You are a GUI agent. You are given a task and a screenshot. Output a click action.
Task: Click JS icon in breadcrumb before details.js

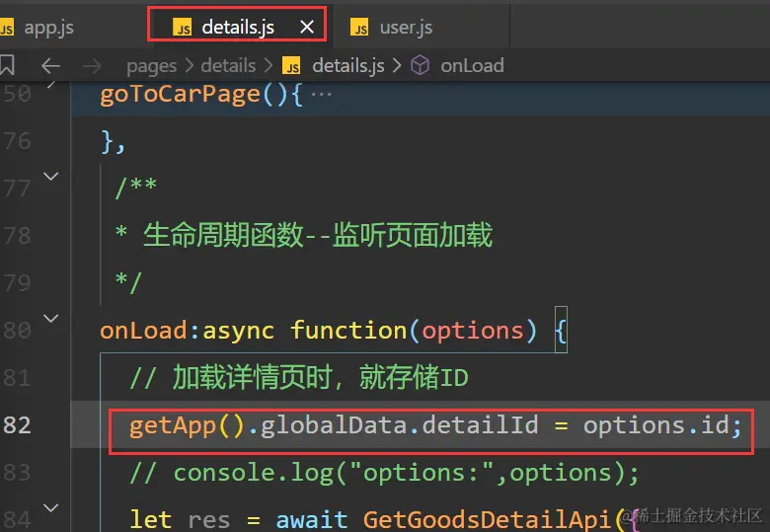(x=291, y=65)
